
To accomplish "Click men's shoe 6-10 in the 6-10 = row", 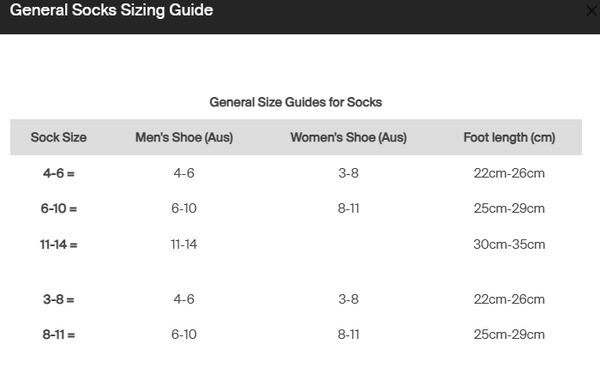I will pyautogui.click(x=184, y=209).
